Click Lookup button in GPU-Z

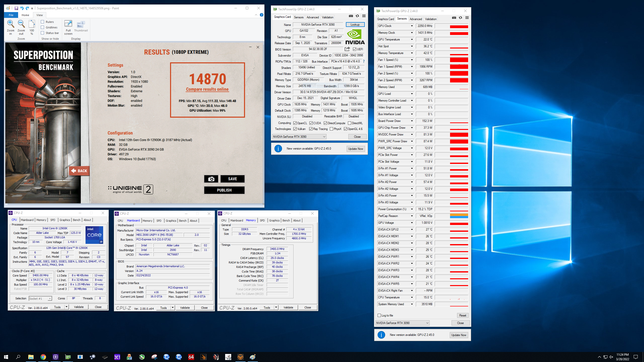click(355, 25)
